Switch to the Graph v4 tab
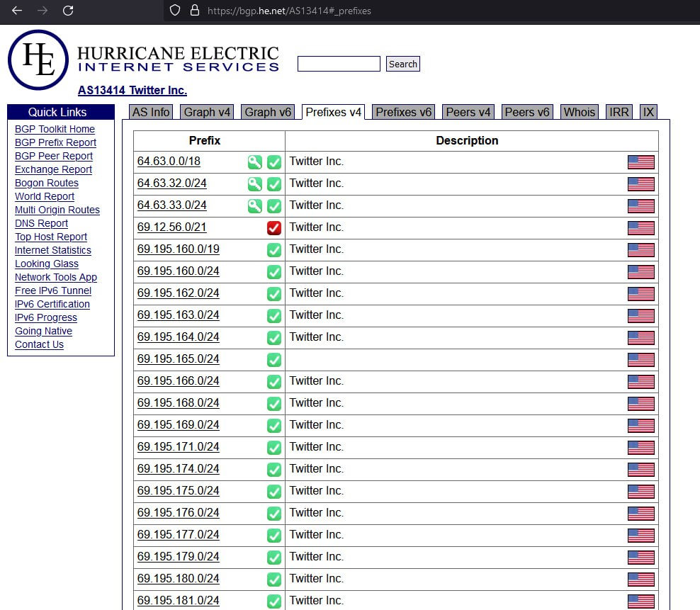The height and width of the screenshot is (610, 700). pos(207,112)
